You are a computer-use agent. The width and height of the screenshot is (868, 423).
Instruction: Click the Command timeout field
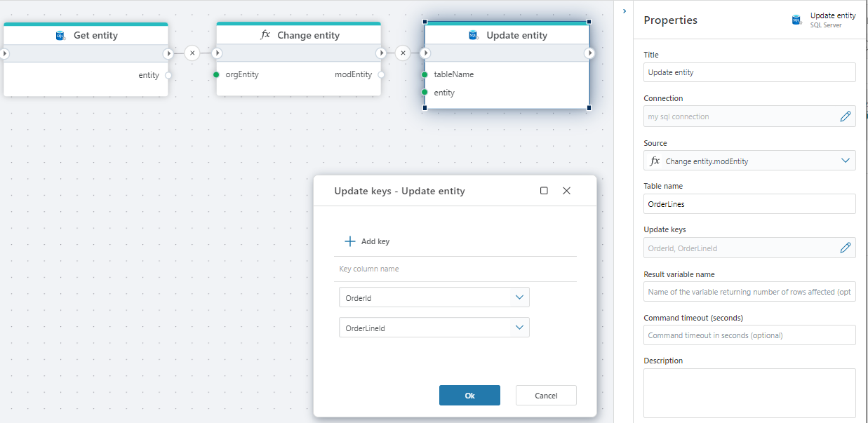(749, 335)
